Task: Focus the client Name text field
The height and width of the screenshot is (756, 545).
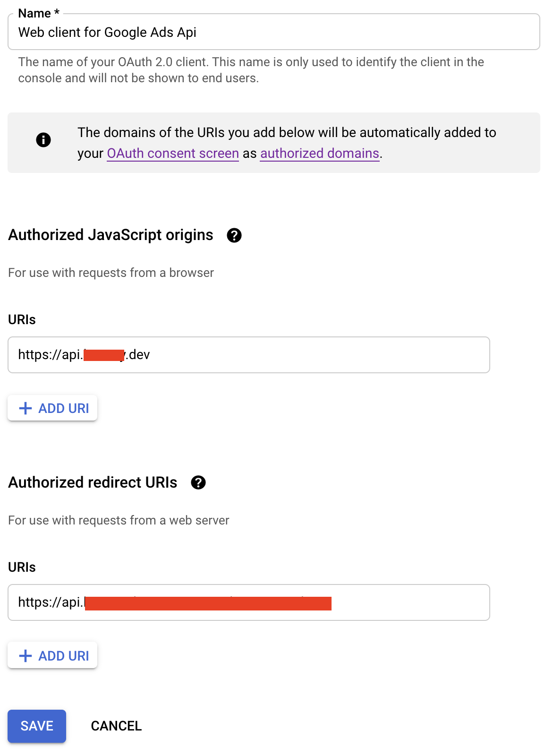Action: [x=274, y=32]
